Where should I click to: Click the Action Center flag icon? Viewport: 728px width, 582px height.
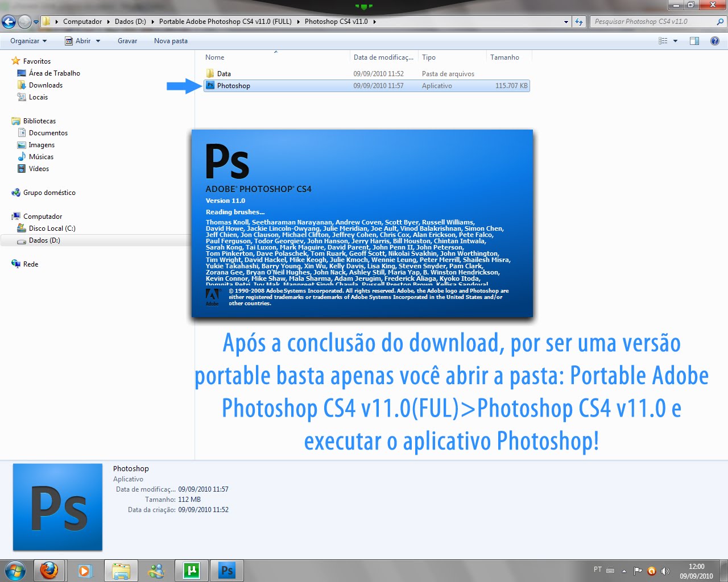point(638,571)
